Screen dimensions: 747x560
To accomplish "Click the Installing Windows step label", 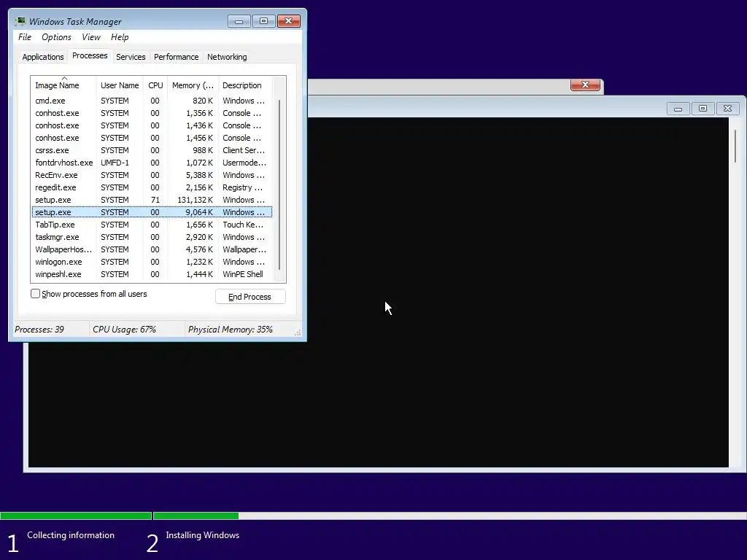I will [x=203, y=534].
